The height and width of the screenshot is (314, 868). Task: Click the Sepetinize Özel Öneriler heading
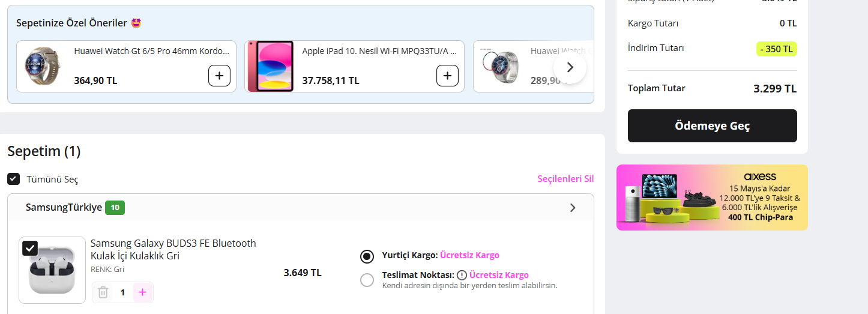(x=71, y=23)
